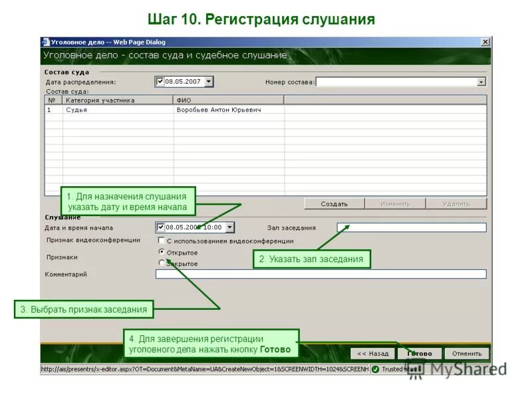Toggle the checkbox in Дата и время начала field

click(161, 226)
